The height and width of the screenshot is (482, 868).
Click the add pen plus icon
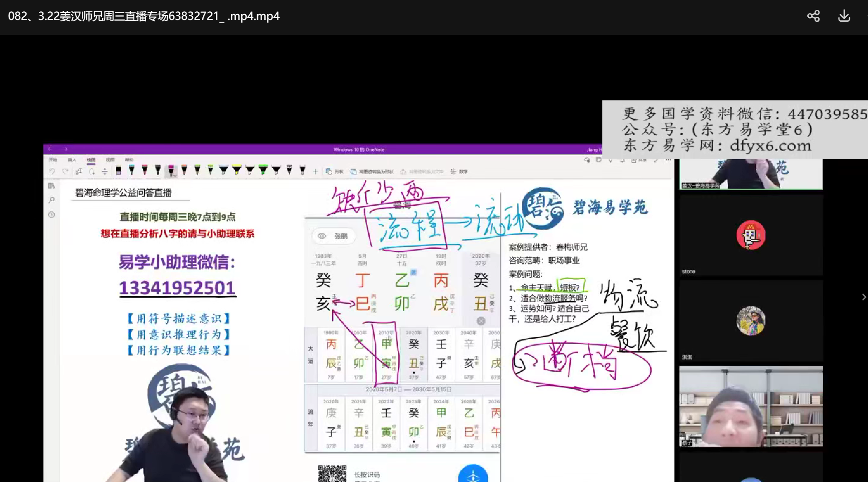tap(315, 171)
